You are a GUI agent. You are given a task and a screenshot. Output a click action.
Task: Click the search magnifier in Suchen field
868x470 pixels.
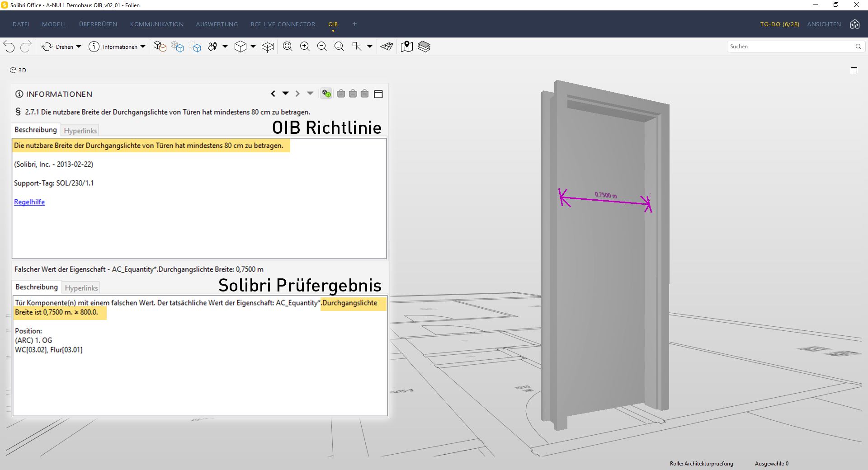click(859, 47)
